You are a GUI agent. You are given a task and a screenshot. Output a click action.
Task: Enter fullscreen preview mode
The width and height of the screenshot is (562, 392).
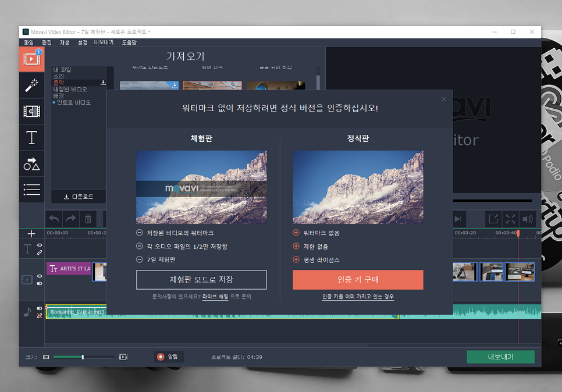(510, 219)
